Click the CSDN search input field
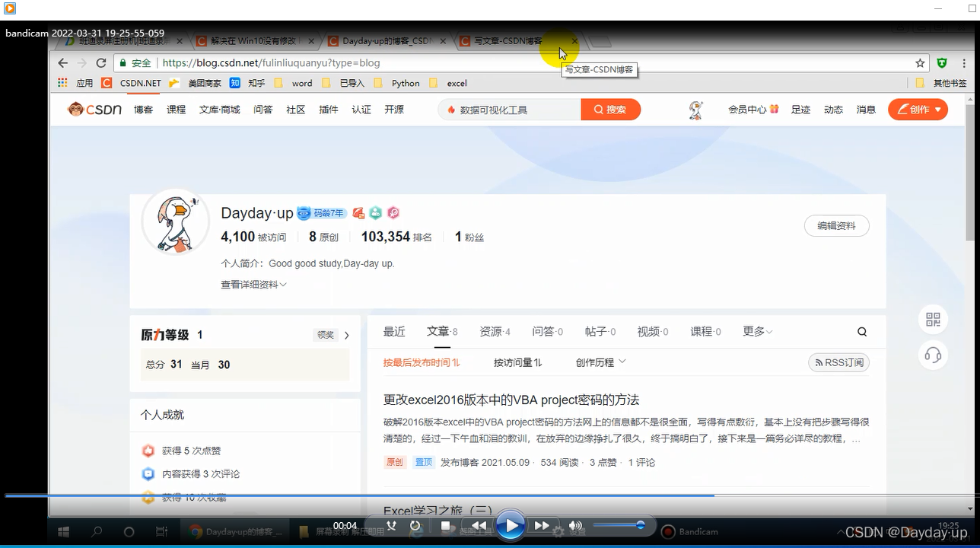Image resolution: width=980 pixels, height=548 pixels. [x=510, y=110]
